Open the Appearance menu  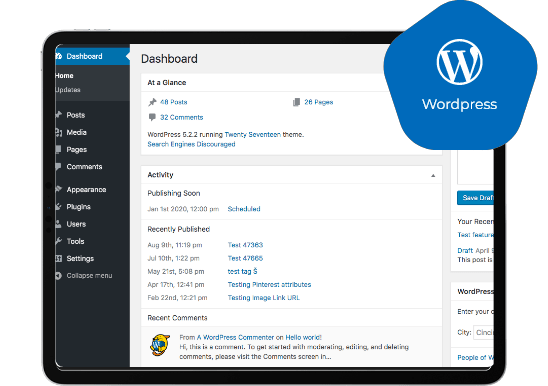pyautogui.click(x=86, y=190)
